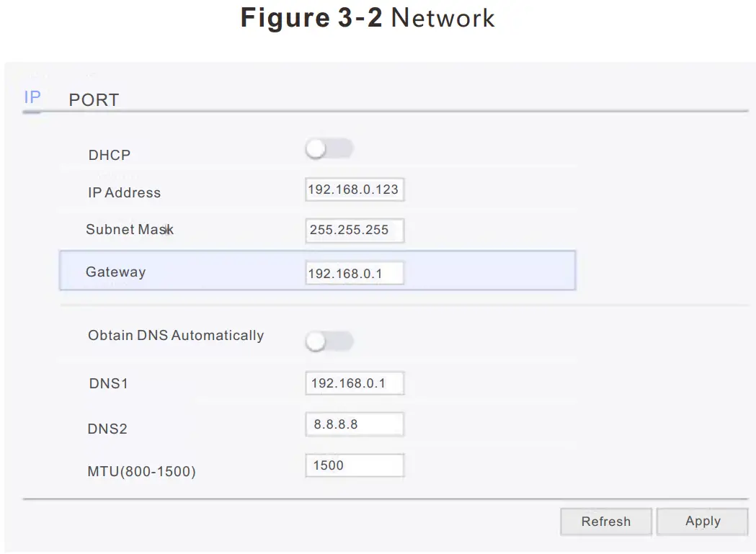Click the DNS2 label text

click(108, 429)
